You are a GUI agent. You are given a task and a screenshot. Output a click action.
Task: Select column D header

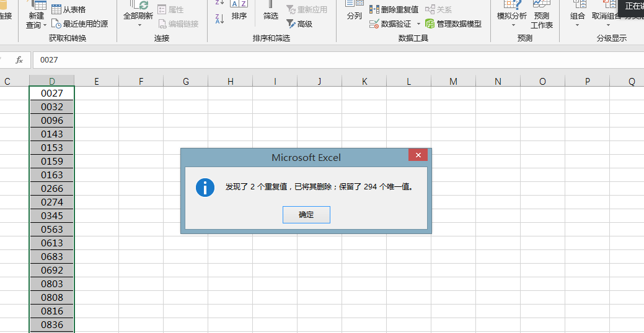click(x=51, y=81)
